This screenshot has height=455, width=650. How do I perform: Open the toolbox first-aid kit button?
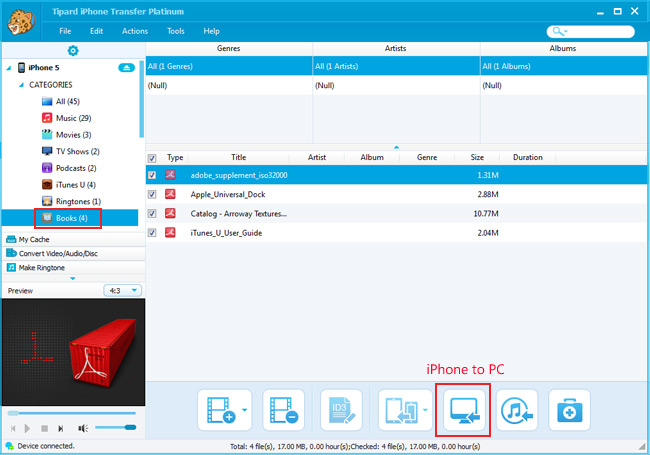(x=569, y=410)
